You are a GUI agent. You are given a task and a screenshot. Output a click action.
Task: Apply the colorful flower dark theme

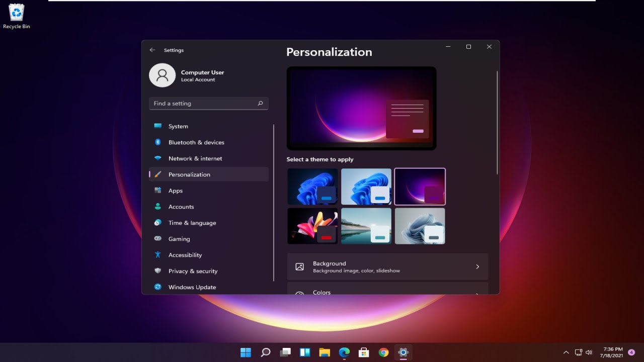312,226
